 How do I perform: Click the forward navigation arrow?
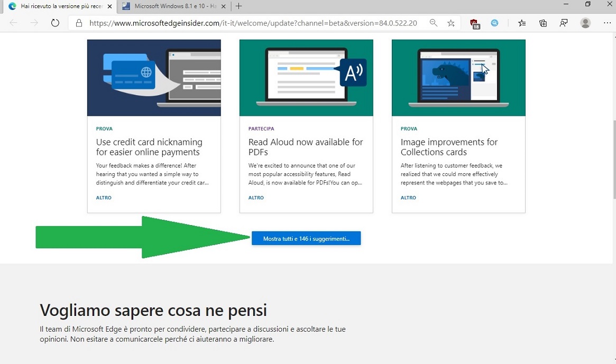pyautogui.click(x=34, y=23)
